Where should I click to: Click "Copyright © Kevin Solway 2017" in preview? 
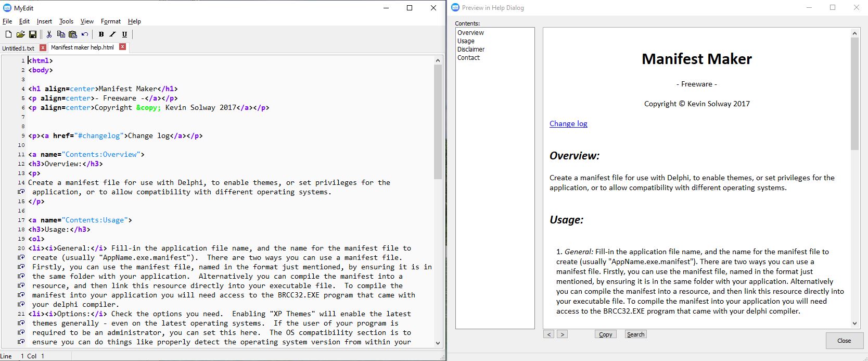[697, 104]
